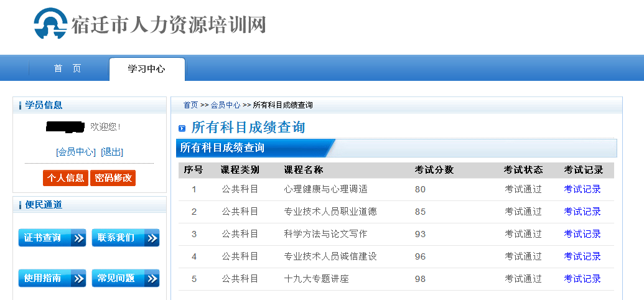644x300 pixels.
Task: Open the 首页 navigation tab
Action: pyautogui.click(x=67, y=68)
